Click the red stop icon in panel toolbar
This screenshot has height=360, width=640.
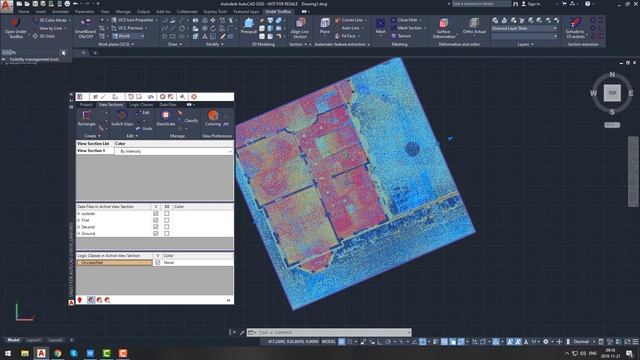pos(194,97)
